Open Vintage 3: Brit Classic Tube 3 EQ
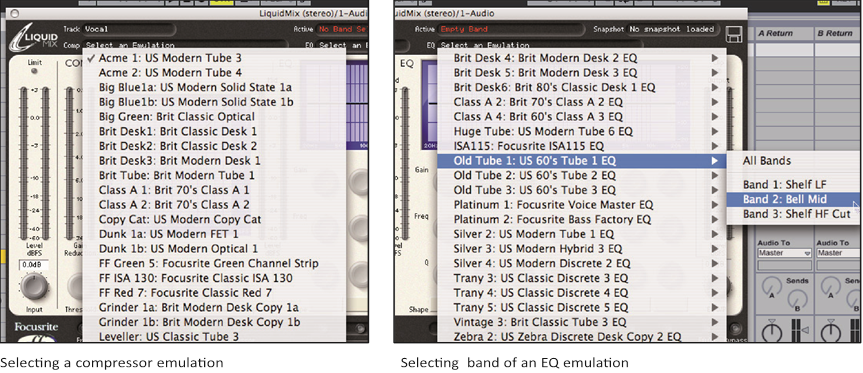The height and width of the screenshot is (373, 863). tap(582, 322)
